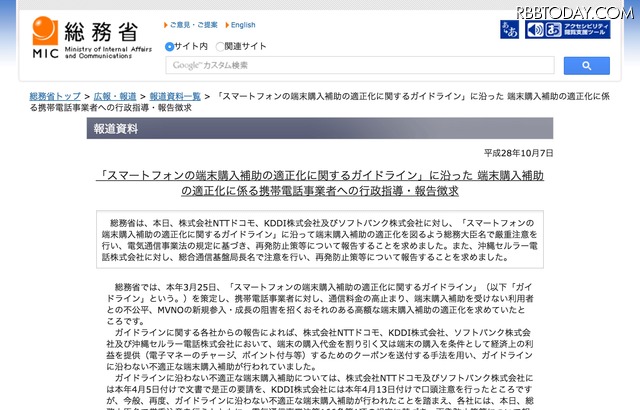Click the date 平成28年10月7日
Screen dimensions: 640x410
coord(518,153)
